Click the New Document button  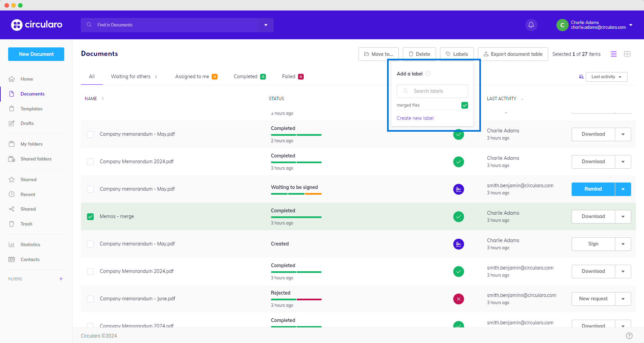36,54
